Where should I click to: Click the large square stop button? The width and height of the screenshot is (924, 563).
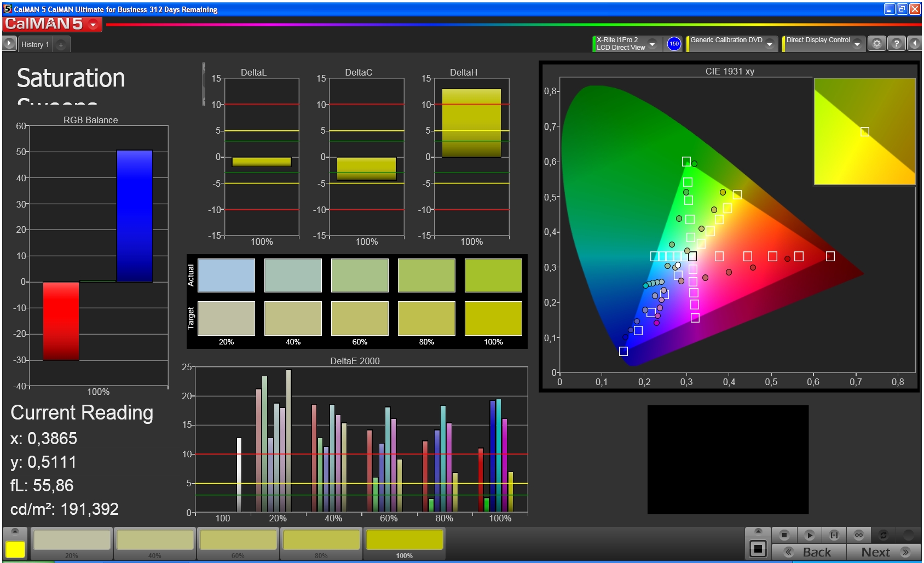click(x=758, y=549)
